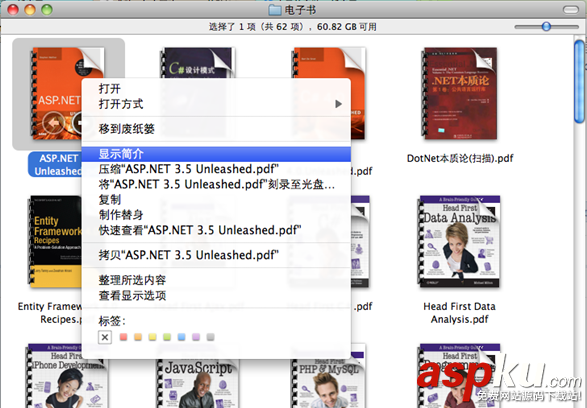Screen dimensions: 587x408
Task: Toggle the toolbar with the title bar pill button
Action: [571, 9]
